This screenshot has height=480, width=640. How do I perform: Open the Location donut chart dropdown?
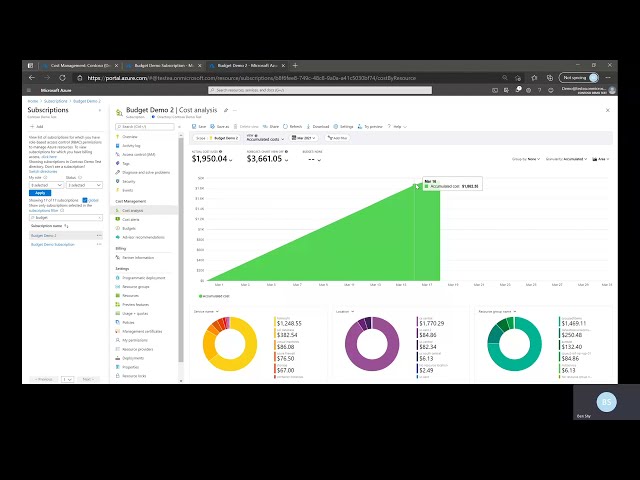(x=345, y=311)
